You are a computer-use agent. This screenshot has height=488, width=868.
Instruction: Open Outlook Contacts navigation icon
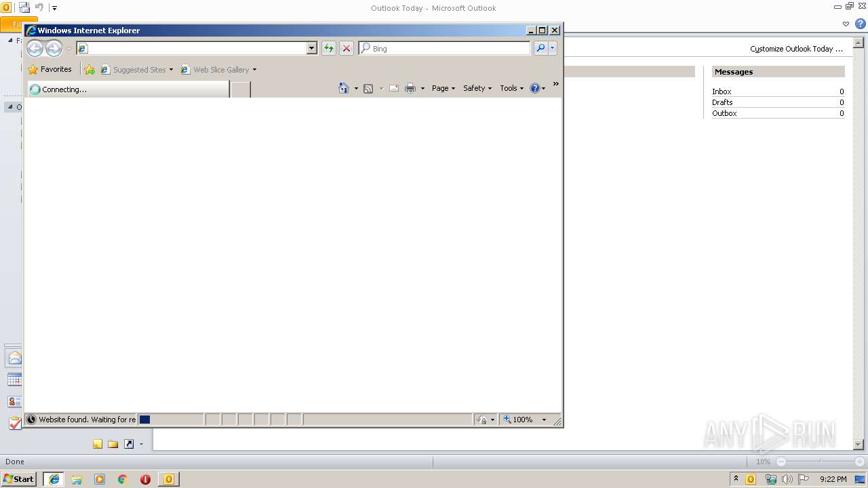[x=14, y=401]
